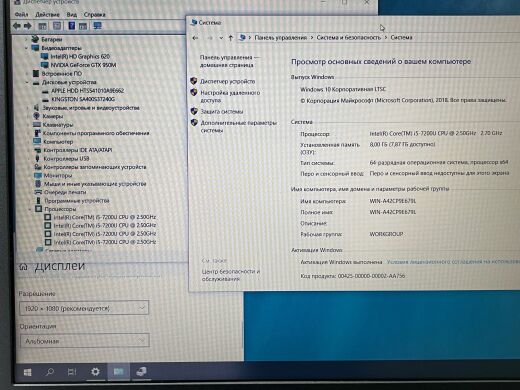The width and height of the screenshot is (520, 390).
Task: Click the shield icon beside Диспетчер устройств
Action: (194, 81)
